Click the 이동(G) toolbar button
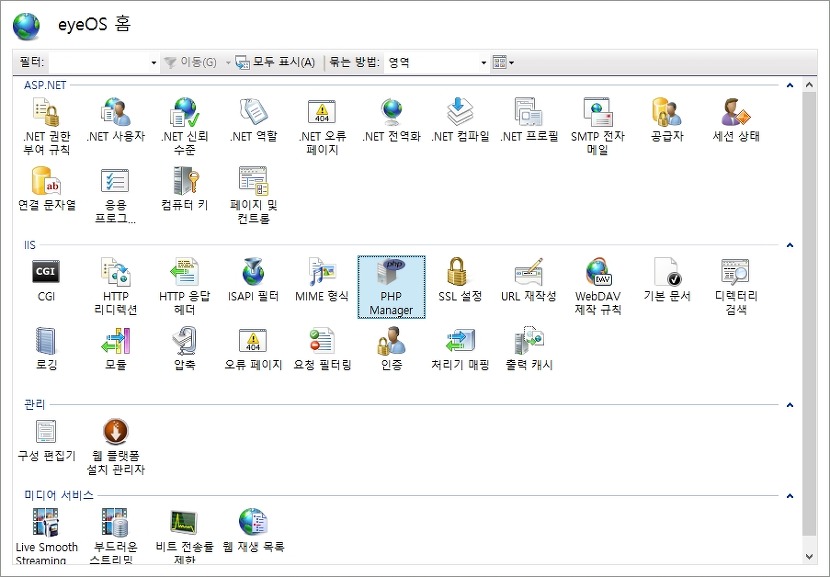Screen dimensions: 830x577 tap(191, 62)
